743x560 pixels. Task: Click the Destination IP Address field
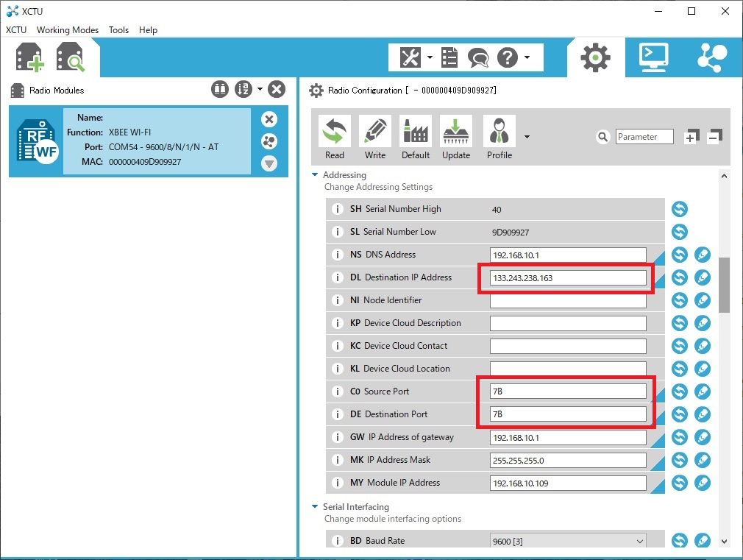tap(567, 277)
